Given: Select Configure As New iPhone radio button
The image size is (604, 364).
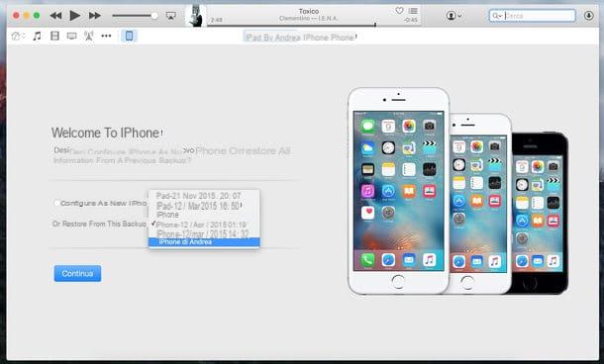Looking at the screenshot, I should (x=57, y=203).
